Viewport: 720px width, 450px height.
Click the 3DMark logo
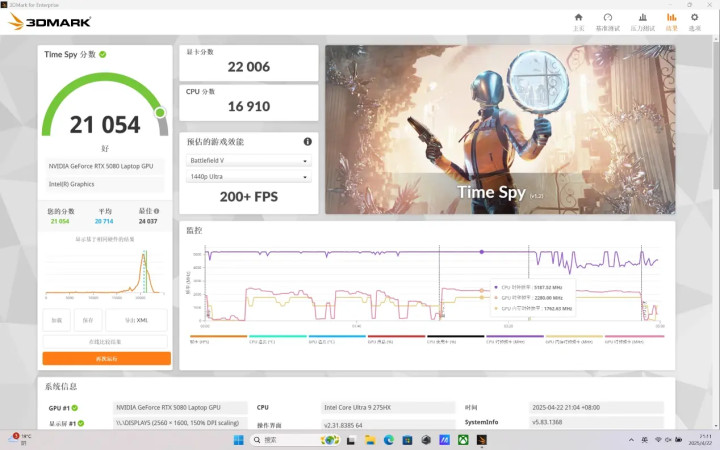50,21
